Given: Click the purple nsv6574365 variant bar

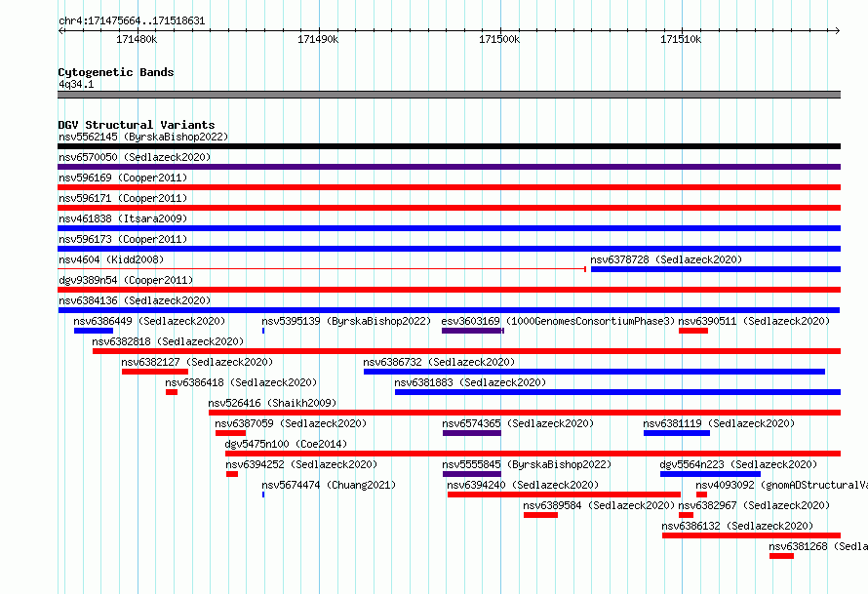Looking at the screenshot, I should [x=472, y=433].
